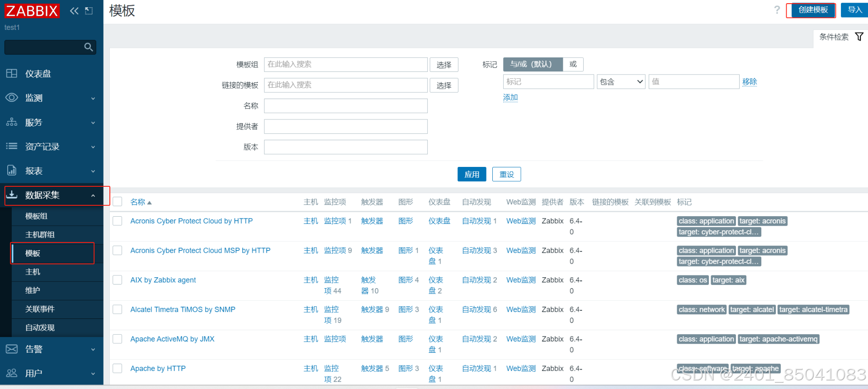This screenshot has width=868, height=389.
Task: Open the 关联事件 submenu item
Action: point(40,309)
